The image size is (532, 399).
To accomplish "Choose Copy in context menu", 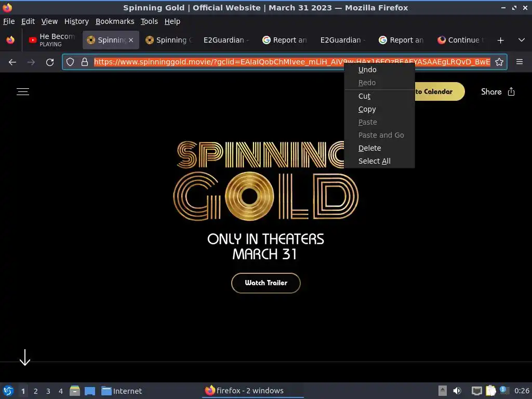I will (379, 109).
